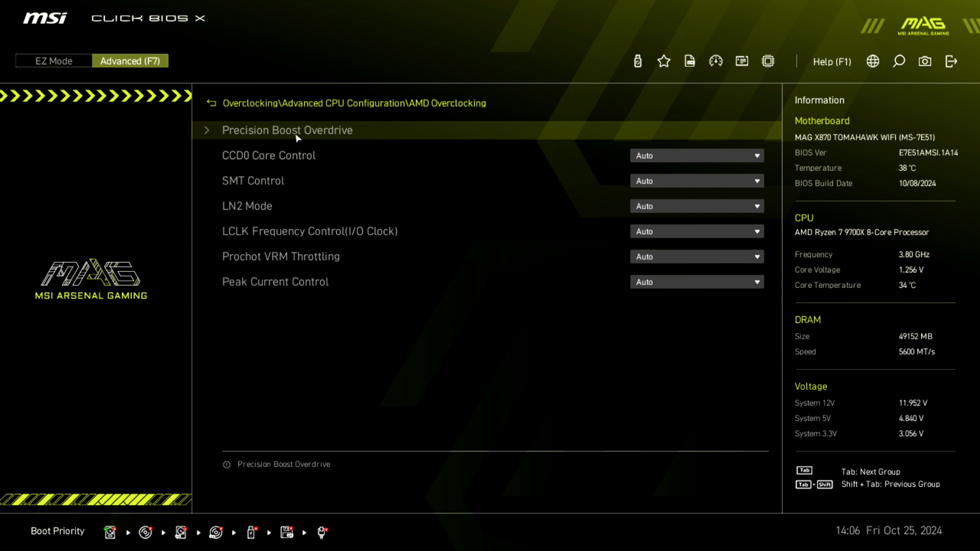
Task: Select first hard drive boot priority icon
Action: coord(110,532)
